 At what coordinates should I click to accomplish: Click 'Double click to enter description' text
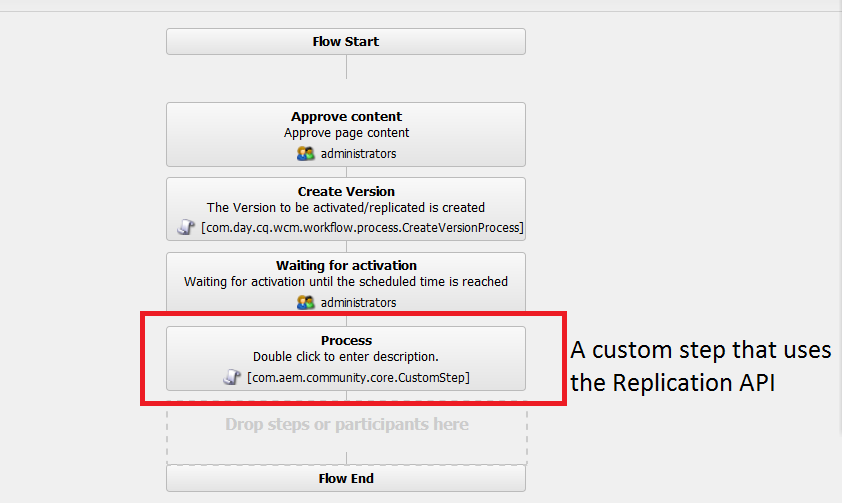click(346, 356)
